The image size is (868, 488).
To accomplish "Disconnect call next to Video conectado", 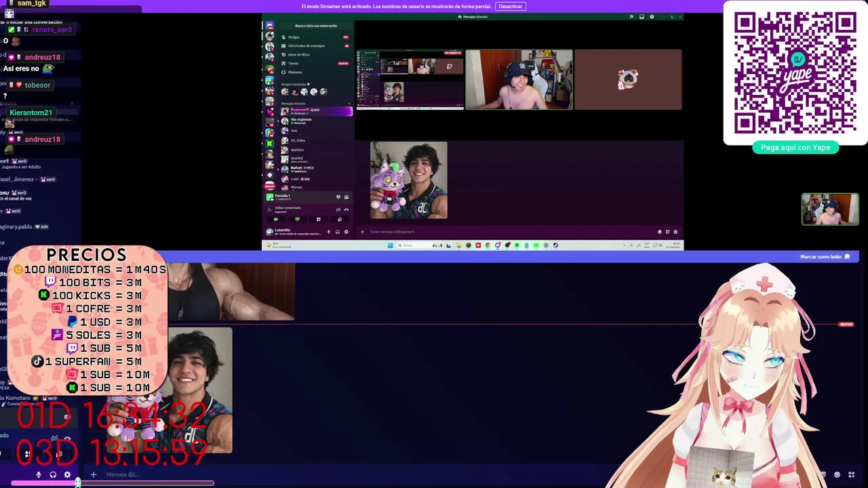I will 347,209.
